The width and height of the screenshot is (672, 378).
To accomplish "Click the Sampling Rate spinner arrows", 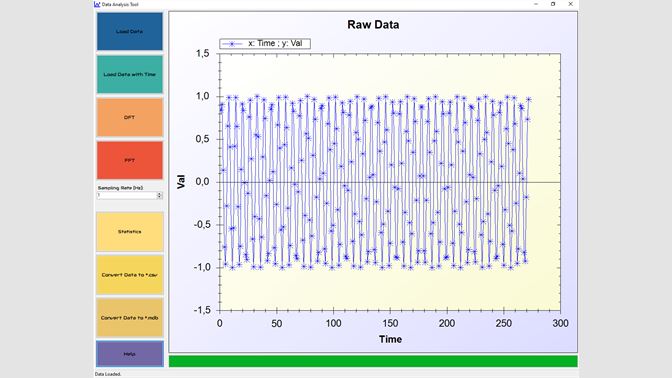I will [159, 195].
